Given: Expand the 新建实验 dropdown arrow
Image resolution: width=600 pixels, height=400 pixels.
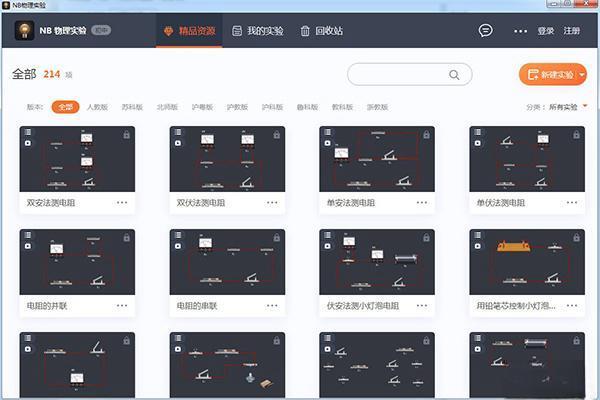Looking at the screenshot, I should (x=580, y=75).
